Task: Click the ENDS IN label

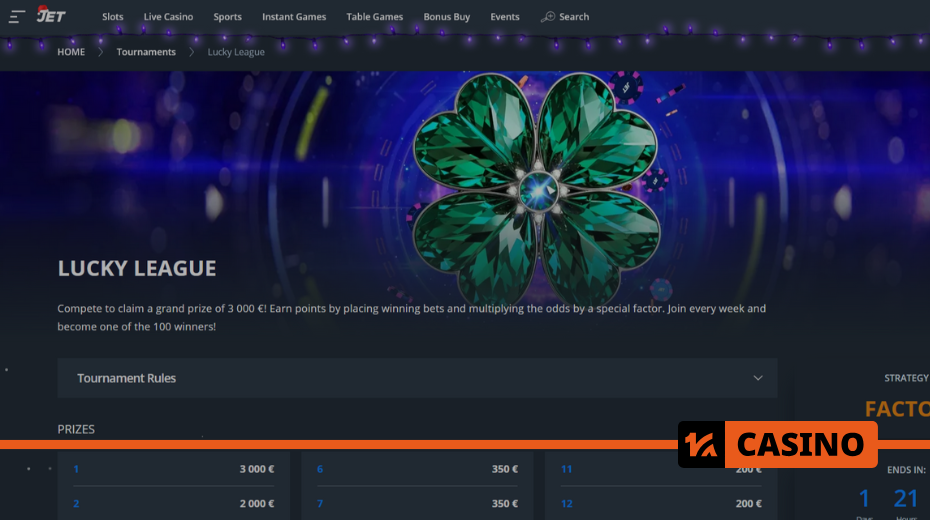Action: pos(906,470)
